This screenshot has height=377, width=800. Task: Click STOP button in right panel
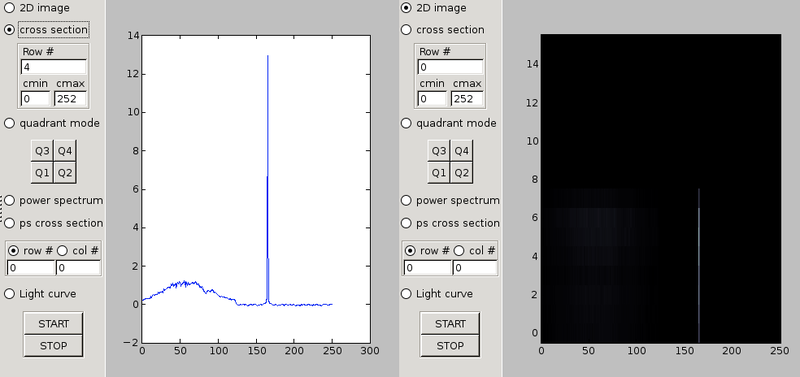click(450, 345)
